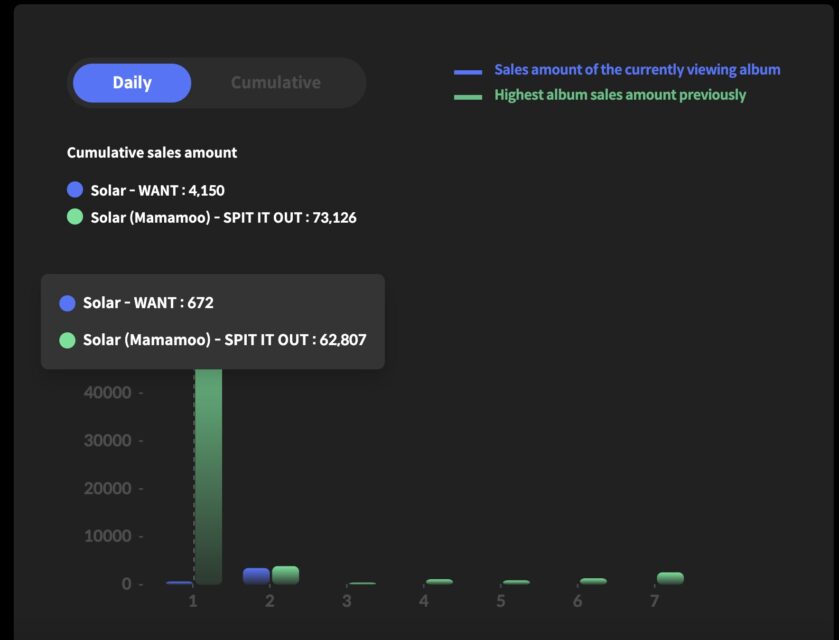Click the 0 y-axis label
The height and width of the screenshot is (640, 839).
pos(126,584)
